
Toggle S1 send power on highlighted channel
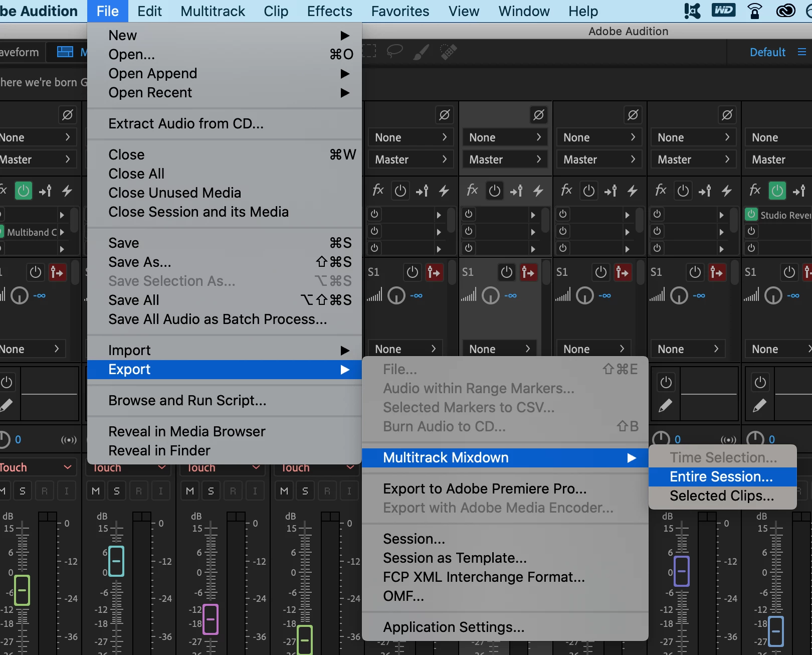507,272
